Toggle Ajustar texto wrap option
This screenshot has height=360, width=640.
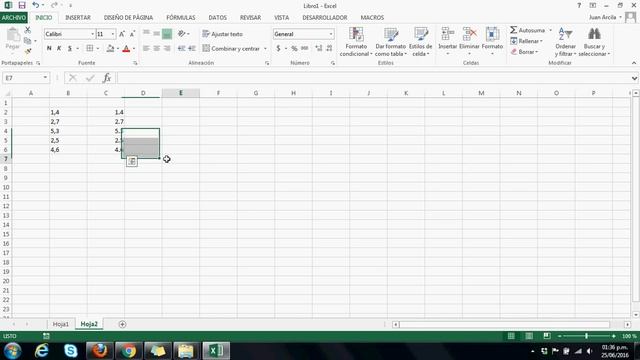click(x=222, y=34)
